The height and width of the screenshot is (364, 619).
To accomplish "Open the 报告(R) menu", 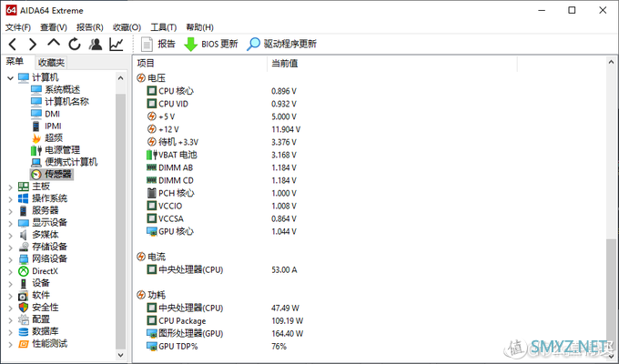I will pos(89,27).
